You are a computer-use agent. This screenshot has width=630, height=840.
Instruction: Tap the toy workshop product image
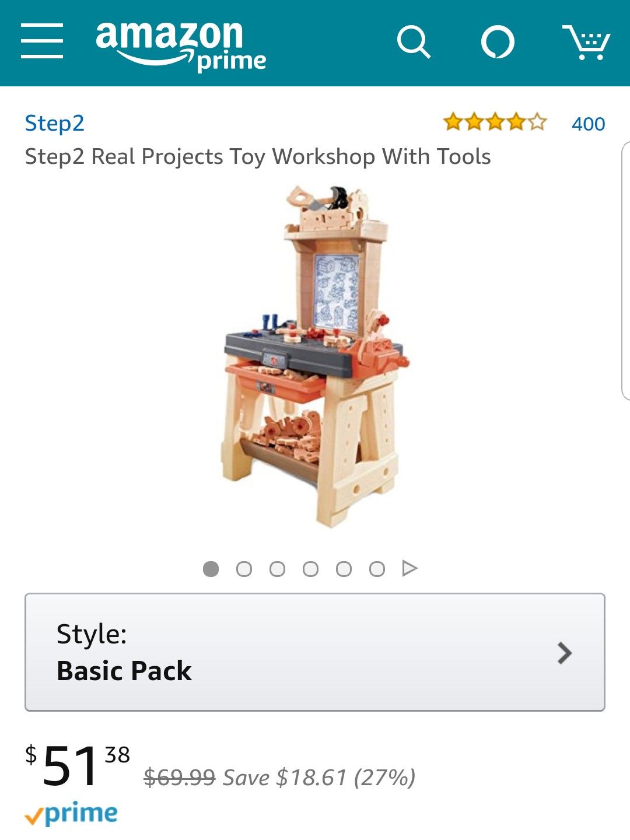click(x=315, y=356)
